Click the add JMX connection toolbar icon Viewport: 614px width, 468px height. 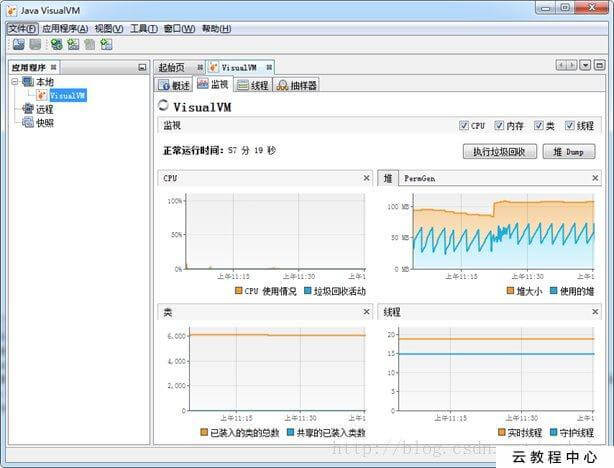[x=56, y=44]
